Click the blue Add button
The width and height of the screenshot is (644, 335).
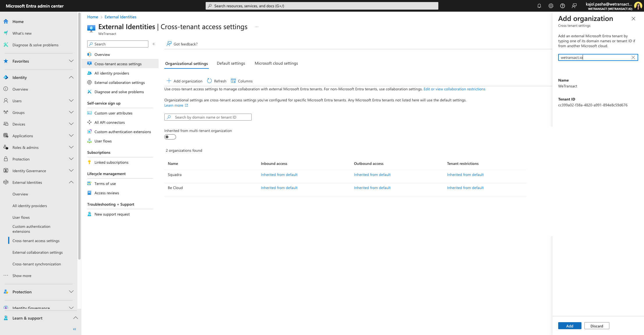570,326
